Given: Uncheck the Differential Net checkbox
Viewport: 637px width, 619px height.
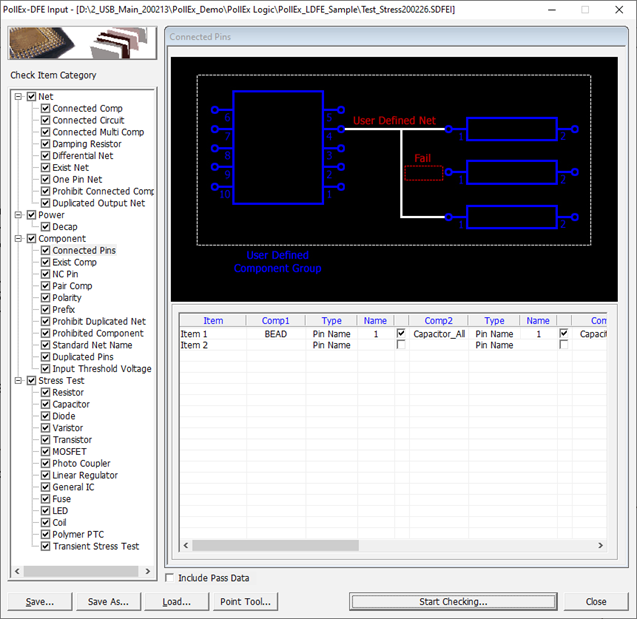Looking at the screenshot, I should (45, 156).
